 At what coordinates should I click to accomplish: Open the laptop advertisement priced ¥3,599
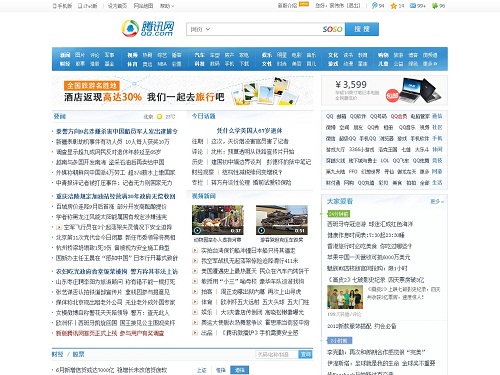pyautogui.click(x=384, y=90)
